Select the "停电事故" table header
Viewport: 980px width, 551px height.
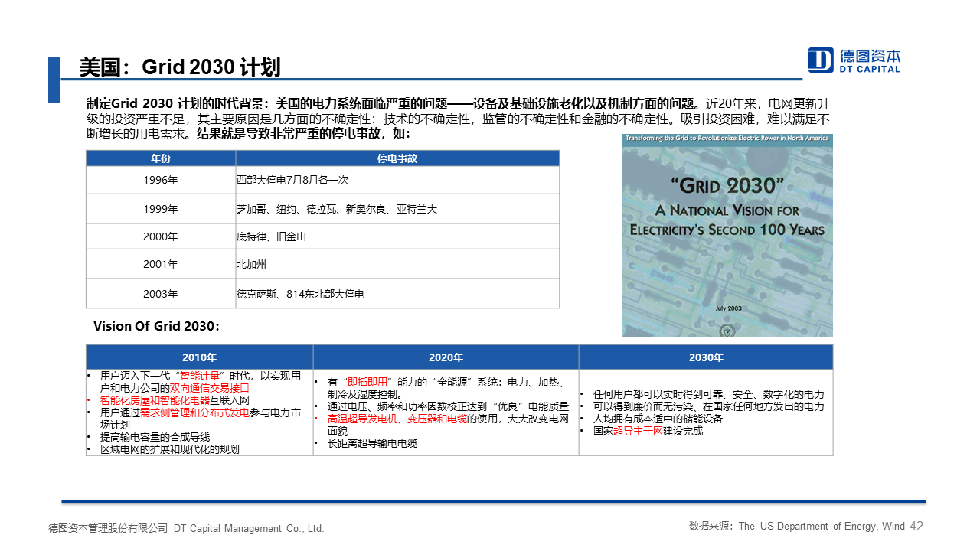pos(397,158)
